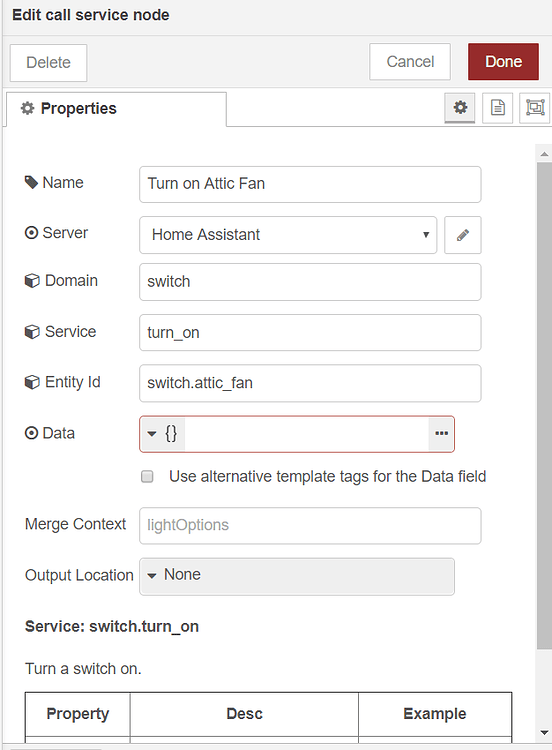Switch to the Properties tab
Screen dimensions: 552x750
click(x=116, y=109)
